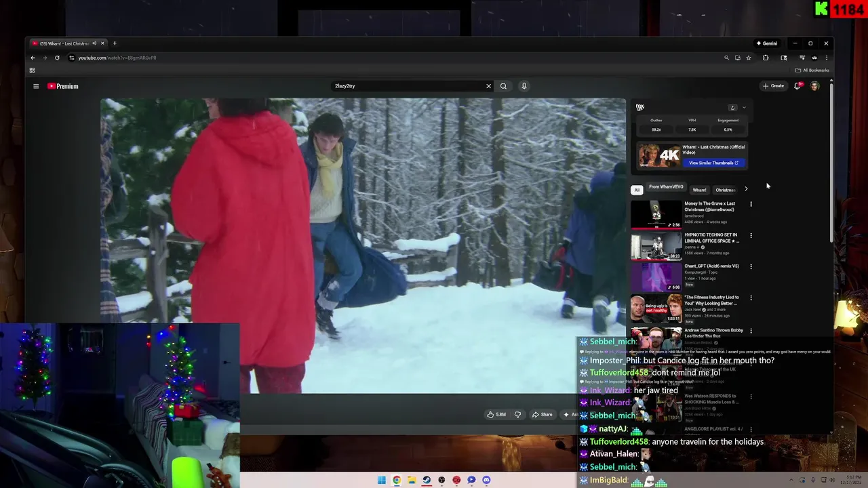The image size is (868, 488).
Task: Select the Christmas filter chip
Action: point(725,190)
